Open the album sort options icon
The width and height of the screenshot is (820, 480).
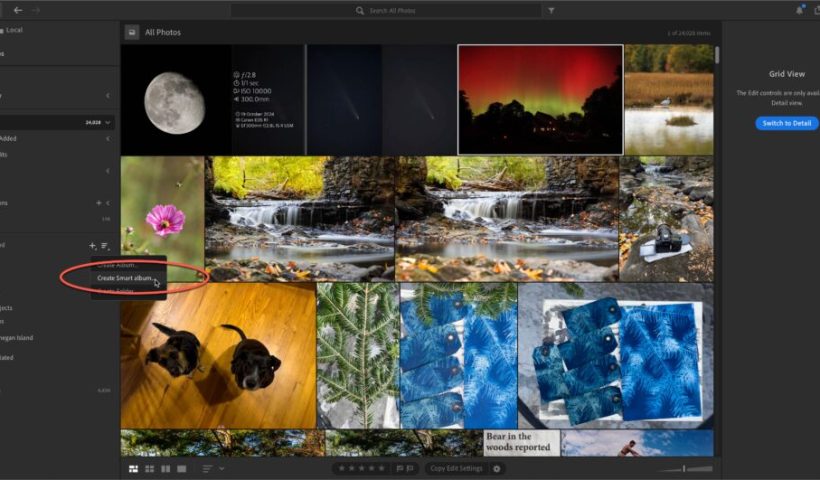(x=105, y=245)
